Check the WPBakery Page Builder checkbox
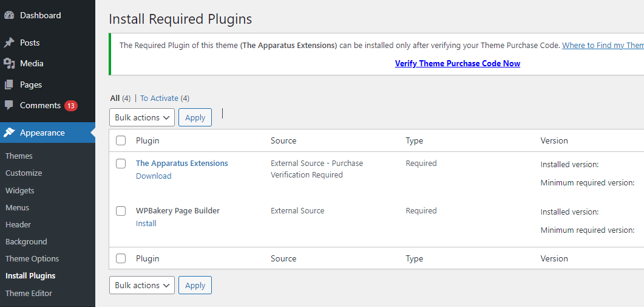Image resolution: width=644 pixels, height=307 pixels. [x=121, y=211]
